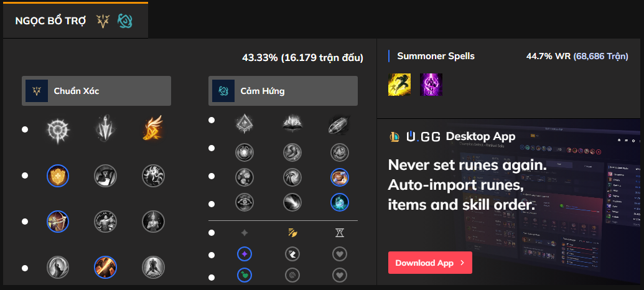Click the purple Teleport summoner spell icon
Screen dimensions: 644x290
[431, 85]
